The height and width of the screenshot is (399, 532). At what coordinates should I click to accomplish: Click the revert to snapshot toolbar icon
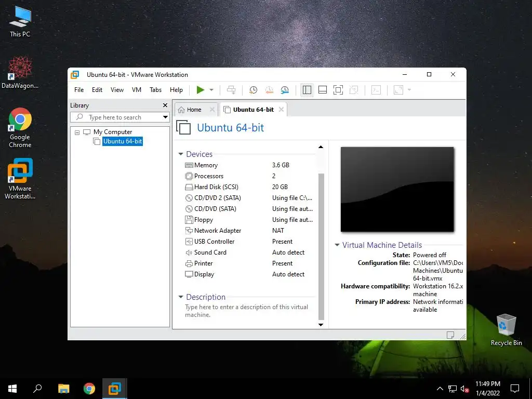pyautogui.click(x=269, y=90)
